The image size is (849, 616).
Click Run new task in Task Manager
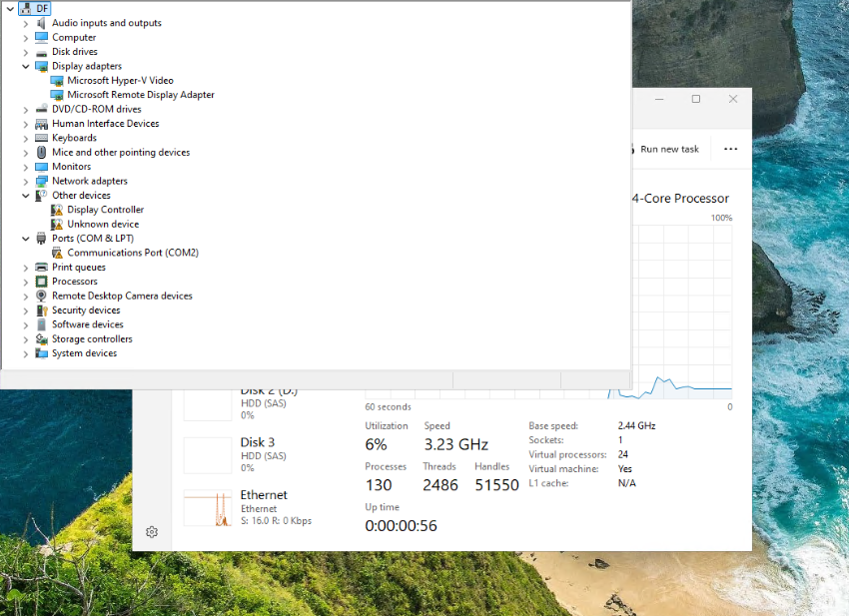click(x=669, y=149)
